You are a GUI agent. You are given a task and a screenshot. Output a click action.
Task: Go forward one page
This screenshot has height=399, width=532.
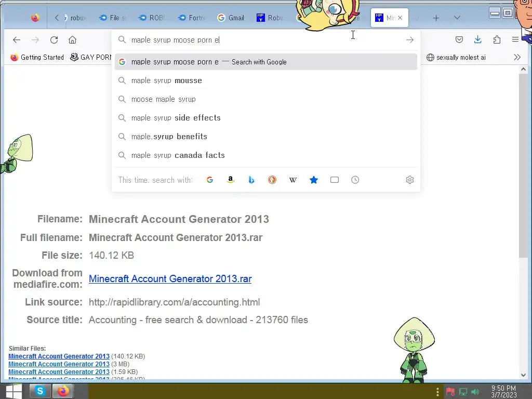(x=35, y=40)
